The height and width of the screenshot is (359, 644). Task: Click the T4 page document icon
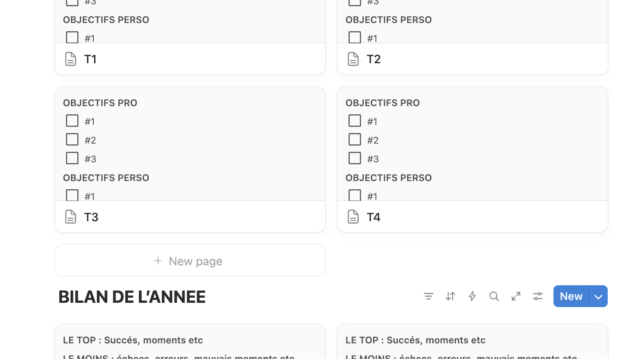coord(353,217)
